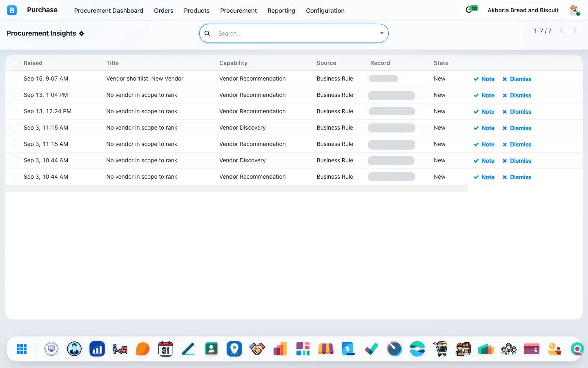Screen dimensions: 588x368
Task: Open the warehouse worker inventory app icon
Action: 463,349
